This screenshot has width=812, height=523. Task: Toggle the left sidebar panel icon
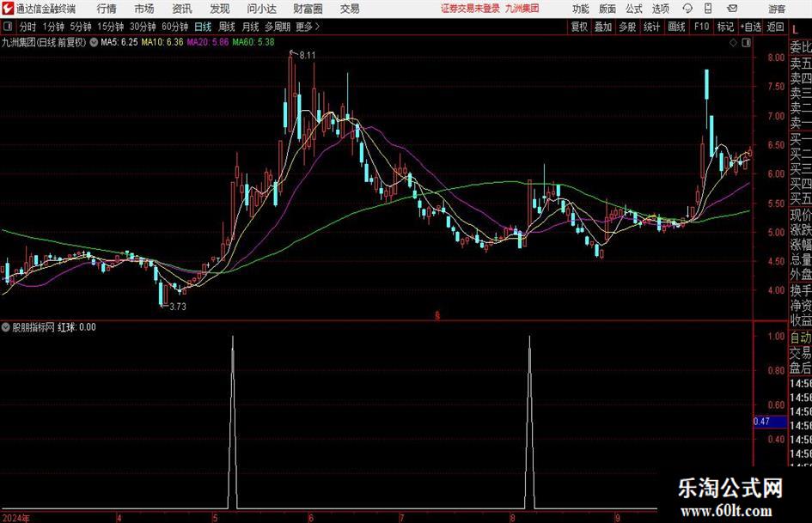click(x=8, y=27)
